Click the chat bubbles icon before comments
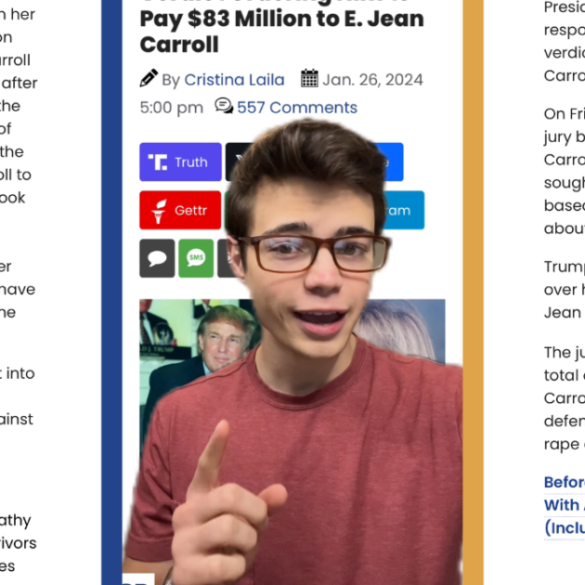 coord(224,106)
